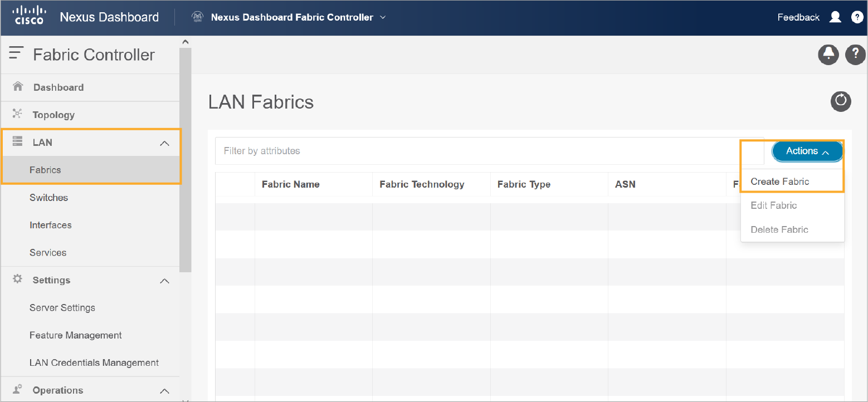Toggle the hamburger navigation menu
Image resolution: width=868 pixels, height=402 pixels.
[16, 53]
